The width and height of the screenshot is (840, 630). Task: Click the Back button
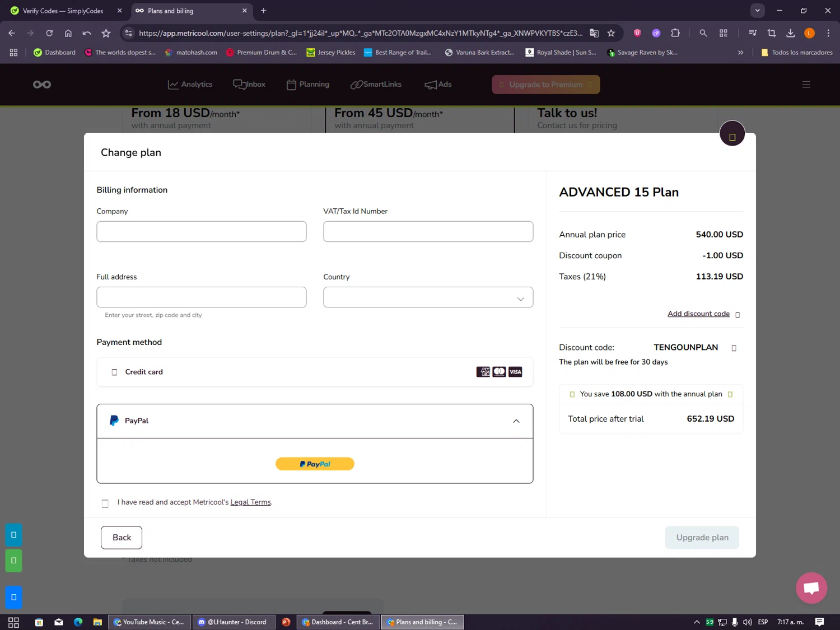coord(122,538)
